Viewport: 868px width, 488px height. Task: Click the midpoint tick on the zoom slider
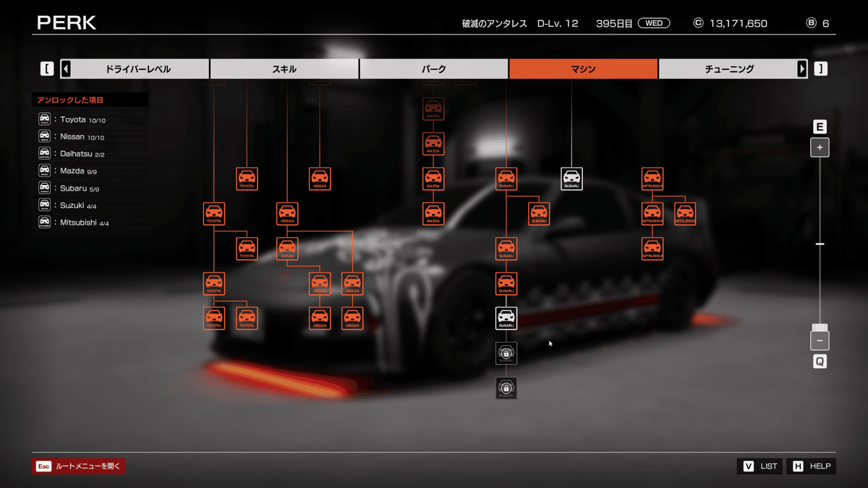[x=820, y=244]
